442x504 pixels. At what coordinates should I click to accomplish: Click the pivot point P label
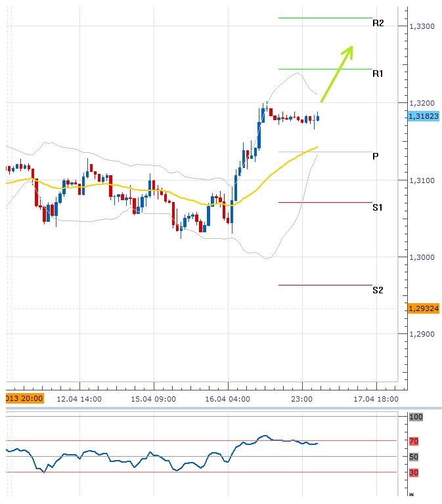point(376,156)
